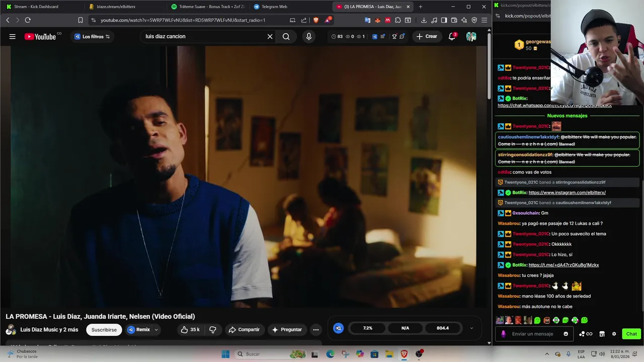Viewport: 644px width, 362px height.
Task: Run search with the magnifier button
Action: tap(286, 36)
